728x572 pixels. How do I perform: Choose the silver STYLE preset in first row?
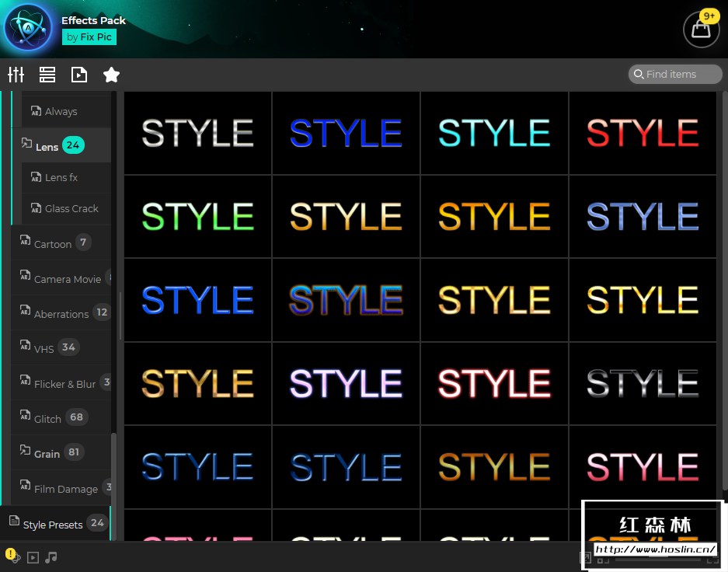click(198, 133)
